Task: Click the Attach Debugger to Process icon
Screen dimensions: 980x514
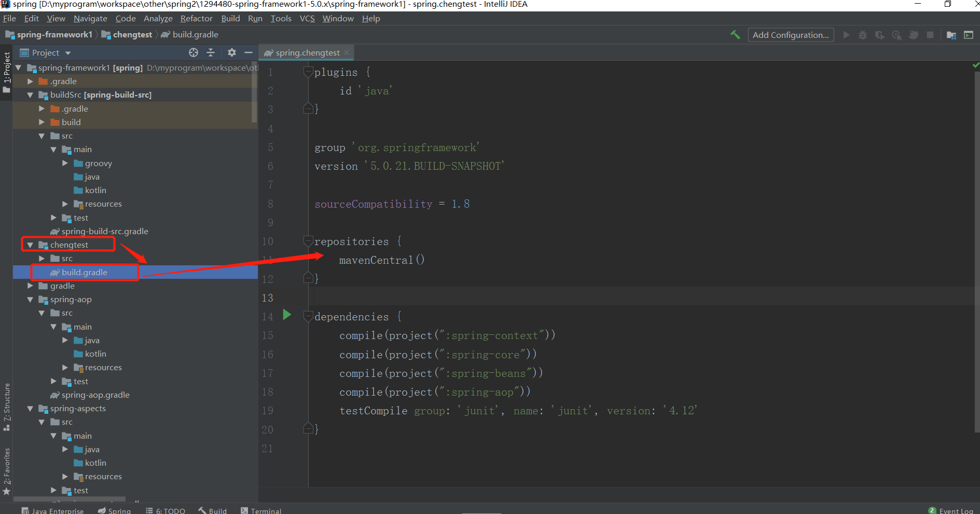Action: (914, 35)
